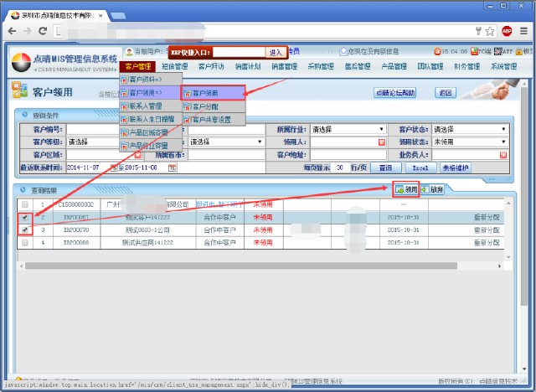Click the 领用 claim icon button

(406, 190)
